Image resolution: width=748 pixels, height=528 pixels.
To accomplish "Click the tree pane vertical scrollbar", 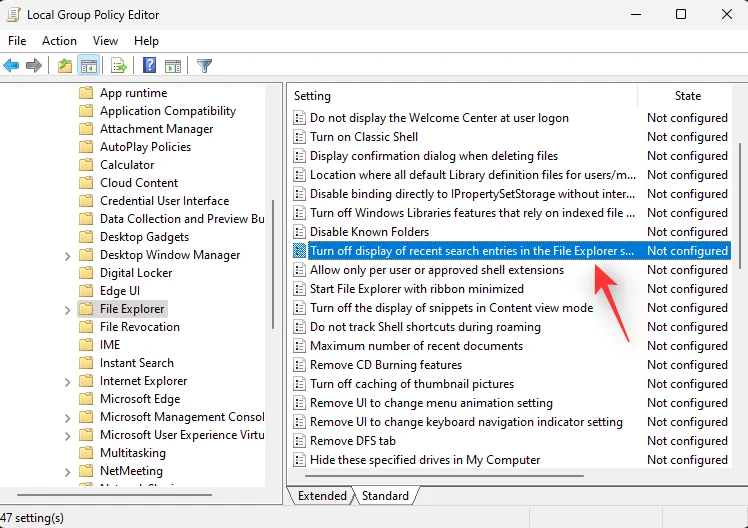I will pyautogui.click(x=273, y=264).
